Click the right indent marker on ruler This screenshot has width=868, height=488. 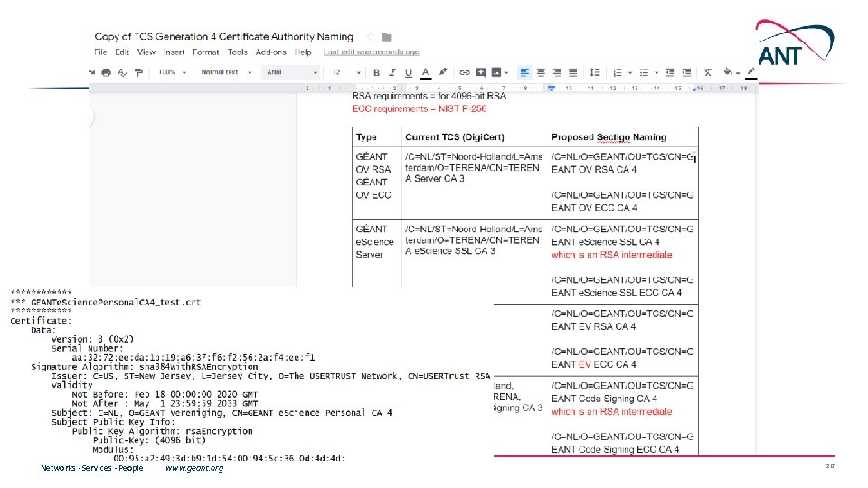694,89
